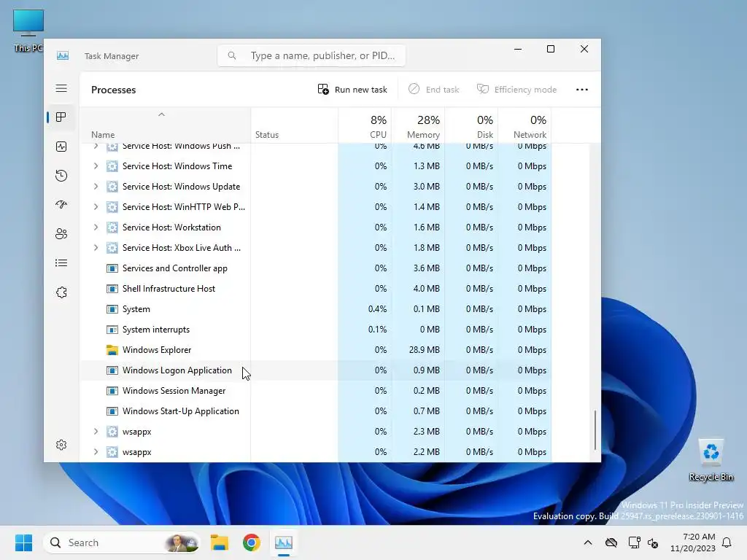This screenshot has height=560, width=747.
Task: Expand Service Host: Xbox Live Auth row
Action: [x=96, y=248]
